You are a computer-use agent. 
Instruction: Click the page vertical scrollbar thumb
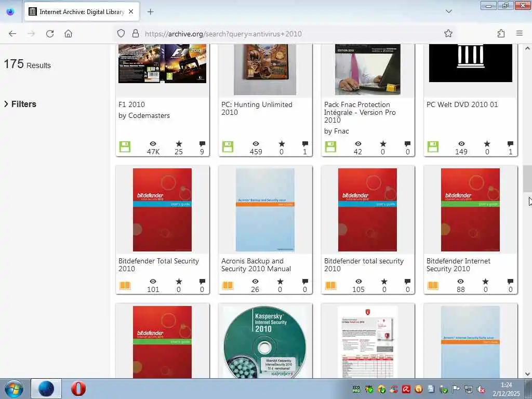[x=527, y=179]
